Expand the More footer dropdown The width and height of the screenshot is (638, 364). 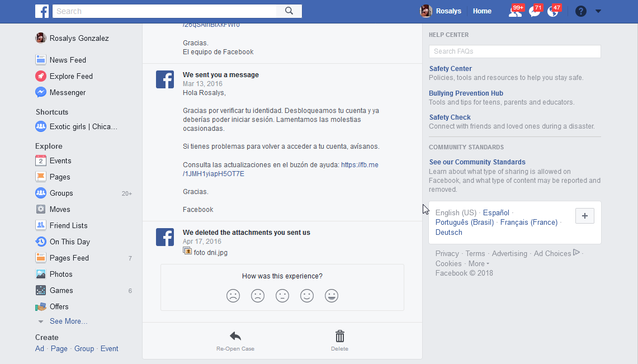(479, 263)
